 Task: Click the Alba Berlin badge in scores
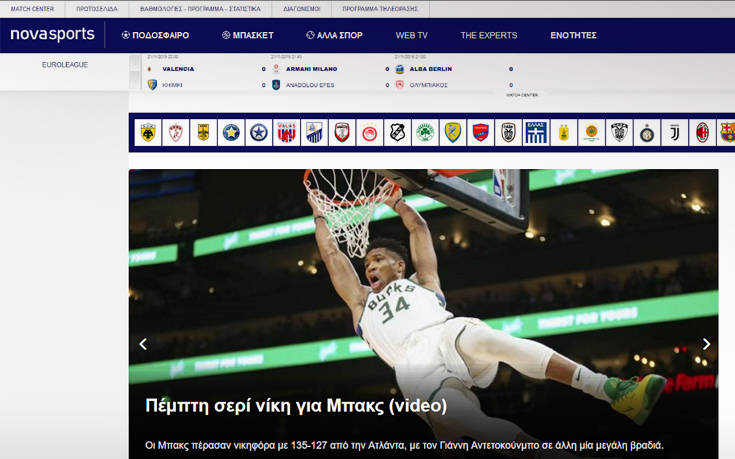[399, 69]
